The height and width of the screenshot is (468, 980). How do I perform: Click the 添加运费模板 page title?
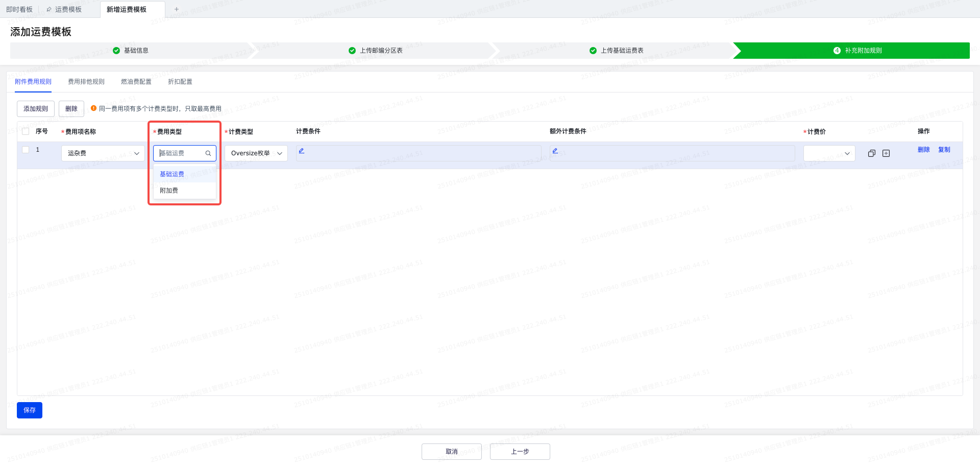tap(41, 32)
